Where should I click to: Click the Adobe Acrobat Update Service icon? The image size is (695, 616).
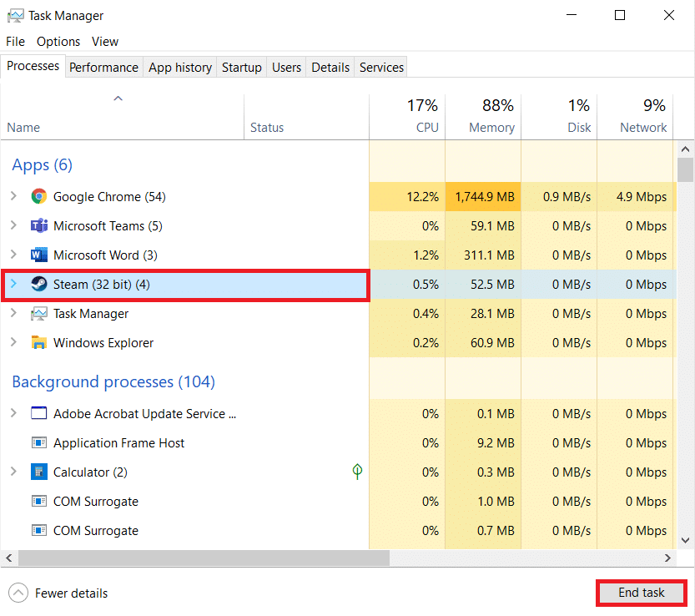[38, 413]
